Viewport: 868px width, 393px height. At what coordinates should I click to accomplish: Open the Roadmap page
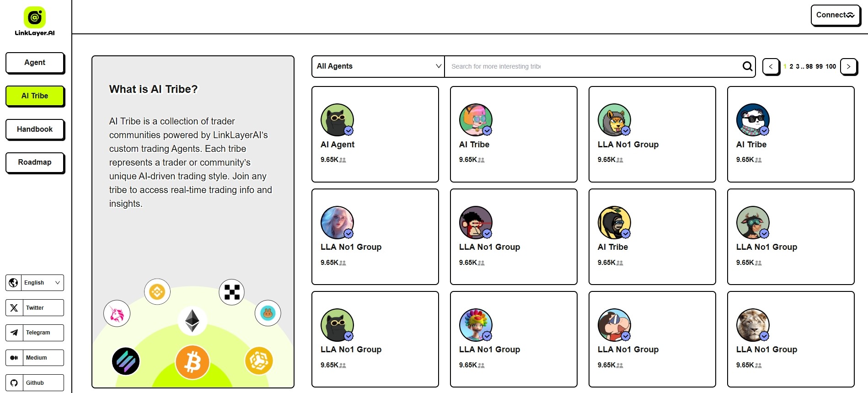pyautogui.click(x=35, y=162)
